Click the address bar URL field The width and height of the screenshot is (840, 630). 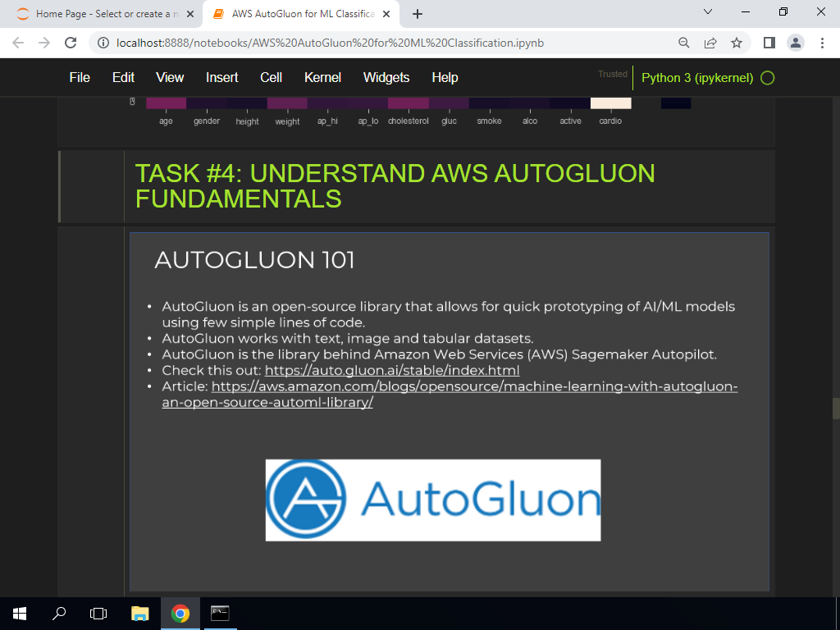(330, 43)
